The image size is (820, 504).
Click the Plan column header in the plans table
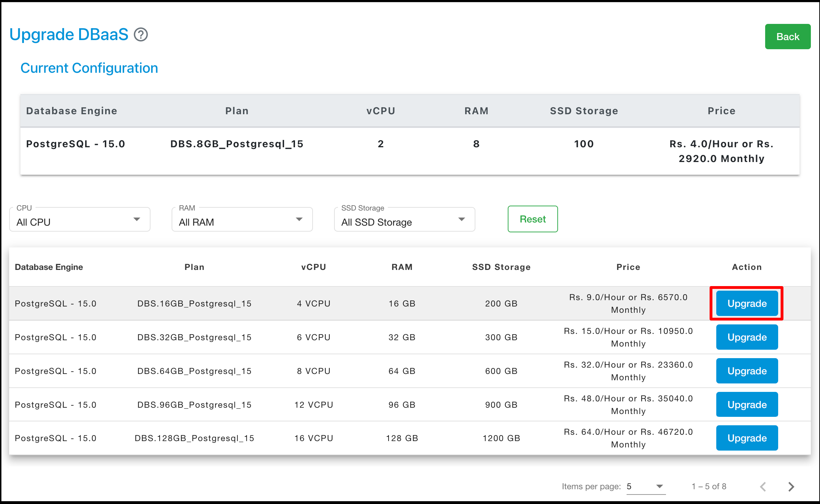point(194,267)
